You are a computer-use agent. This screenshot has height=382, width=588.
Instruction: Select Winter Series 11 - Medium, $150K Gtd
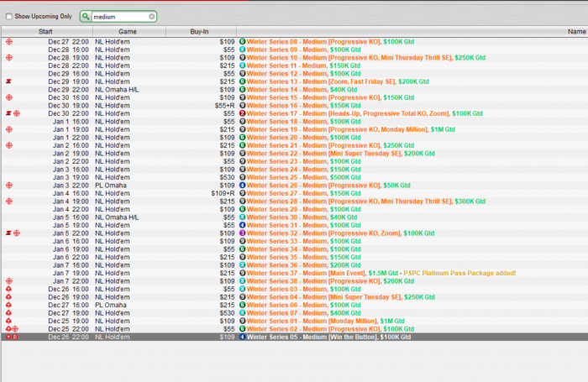pyautogui.click(x=304, y=65)
